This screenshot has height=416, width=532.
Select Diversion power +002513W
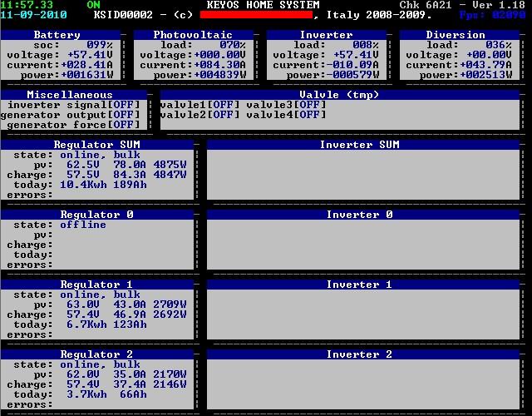pyautogui.click(x=485, y=75)
